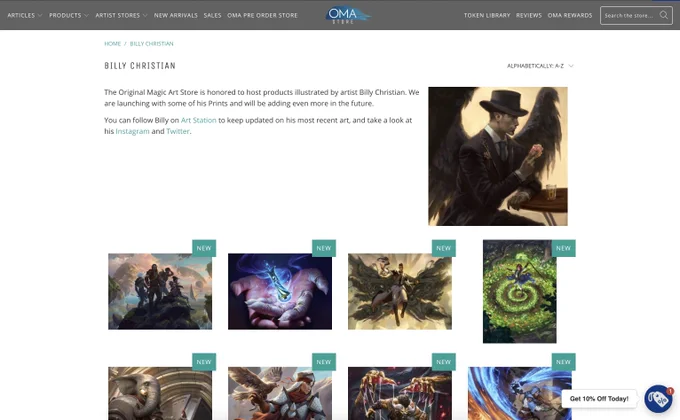This screenshot has height=420, width=680.
Task: Open the armored elephant print
Action: [x=160, y=394]
